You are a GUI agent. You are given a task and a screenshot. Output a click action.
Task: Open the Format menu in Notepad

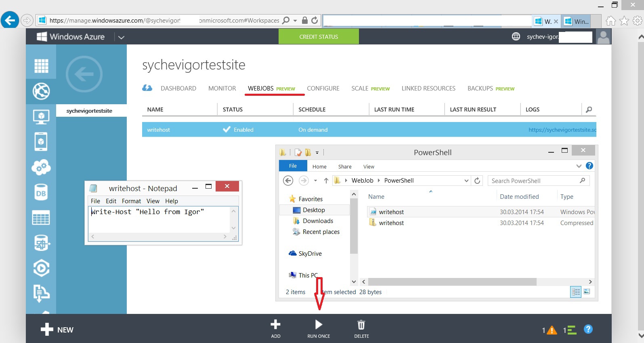[131, 201]
